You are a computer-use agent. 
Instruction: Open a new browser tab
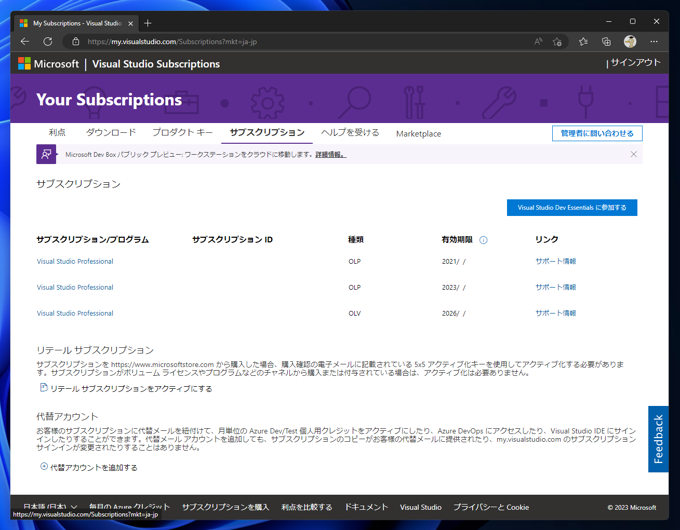pyautogui.click(x=148, y=22)
